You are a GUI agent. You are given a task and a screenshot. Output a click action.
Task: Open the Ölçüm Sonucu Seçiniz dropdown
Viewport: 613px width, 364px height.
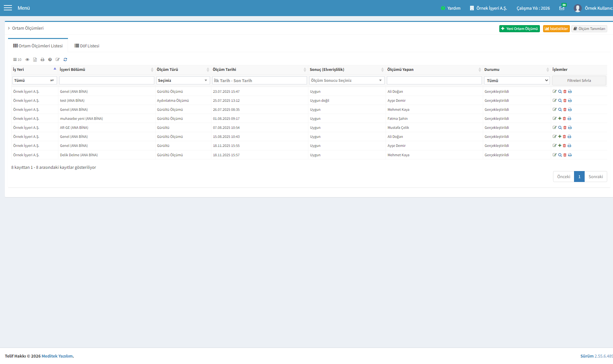click(347, 81)
